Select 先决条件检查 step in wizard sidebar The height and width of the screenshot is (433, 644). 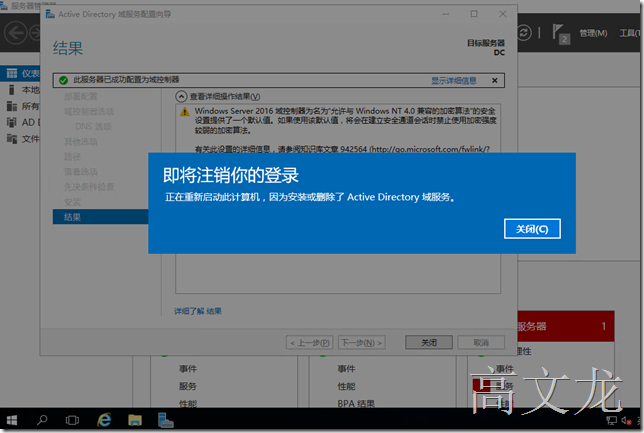pyautogui.click(x=89, y=187)
